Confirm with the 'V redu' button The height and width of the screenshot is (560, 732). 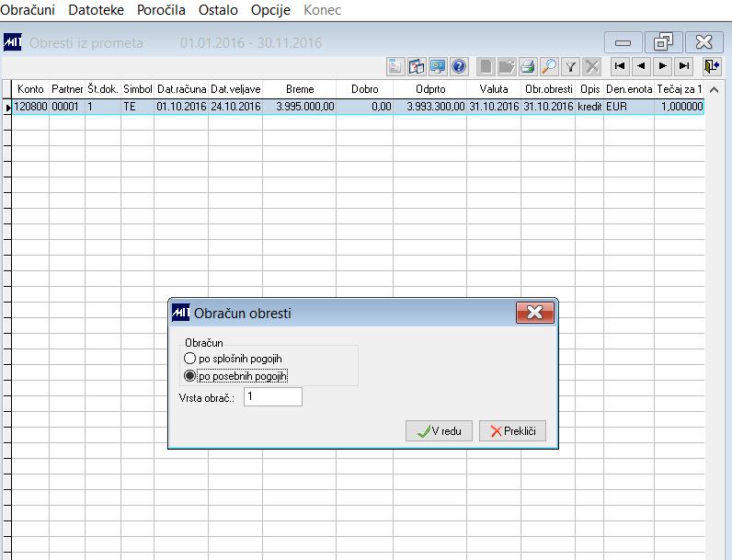click(x=439, y=430)
